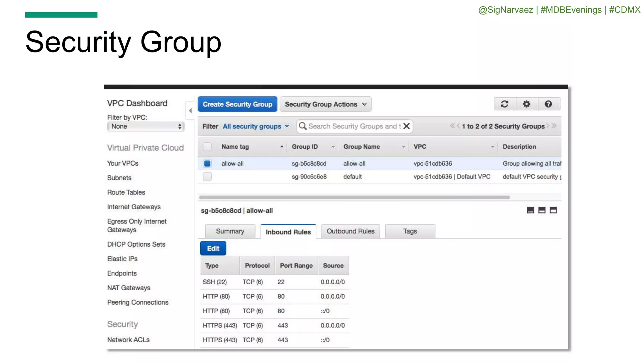Expand the All security groups filter
Screen dimensions: 644x362
point(256,126)
